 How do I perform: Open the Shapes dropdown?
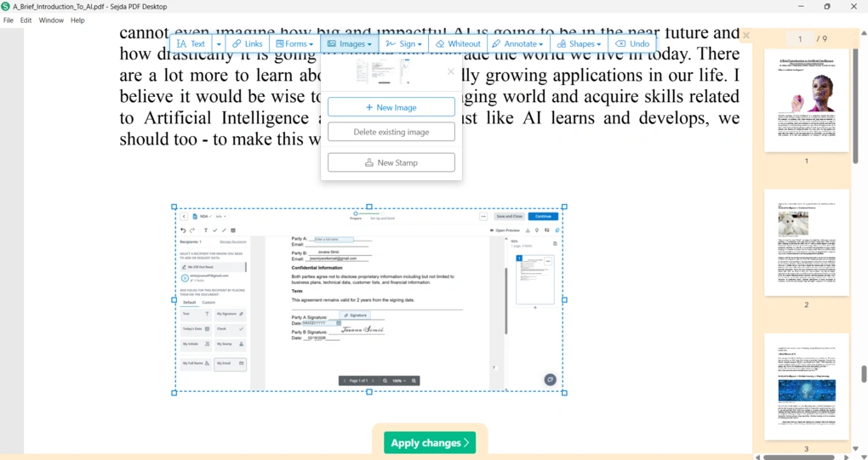click(x=579, y=43)
